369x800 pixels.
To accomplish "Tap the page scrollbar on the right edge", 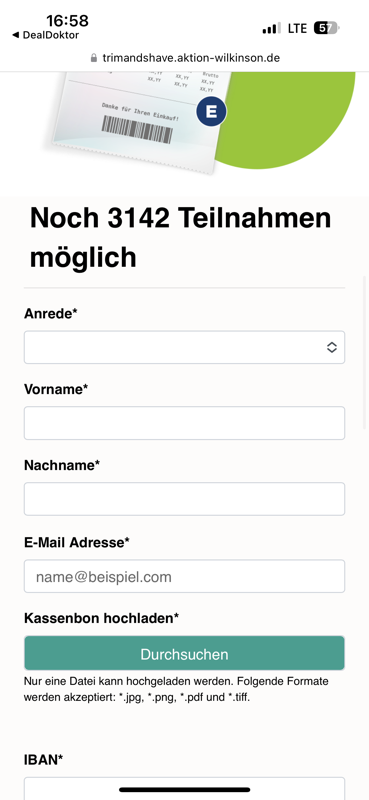I will (364, 352).
